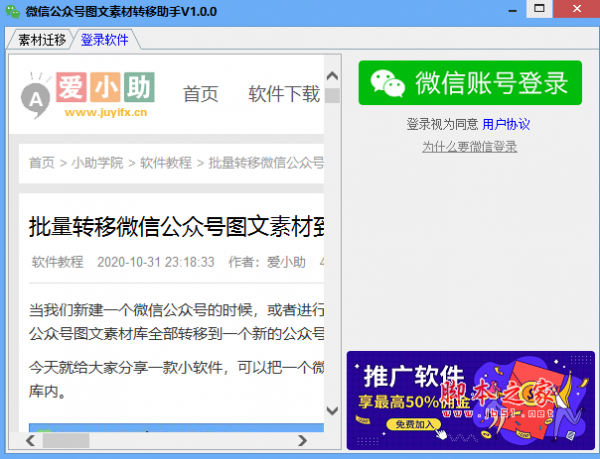The height and width of the screenshot is (459, 600).
Task: Click the 首页 breadcrumb link
Action: [42, 163]
